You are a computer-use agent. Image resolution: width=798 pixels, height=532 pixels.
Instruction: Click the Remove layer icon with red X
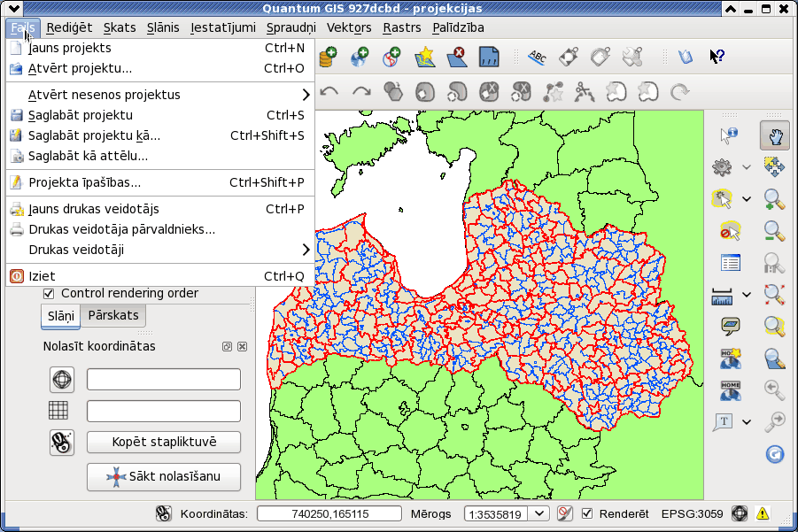(x=457, y=57)
